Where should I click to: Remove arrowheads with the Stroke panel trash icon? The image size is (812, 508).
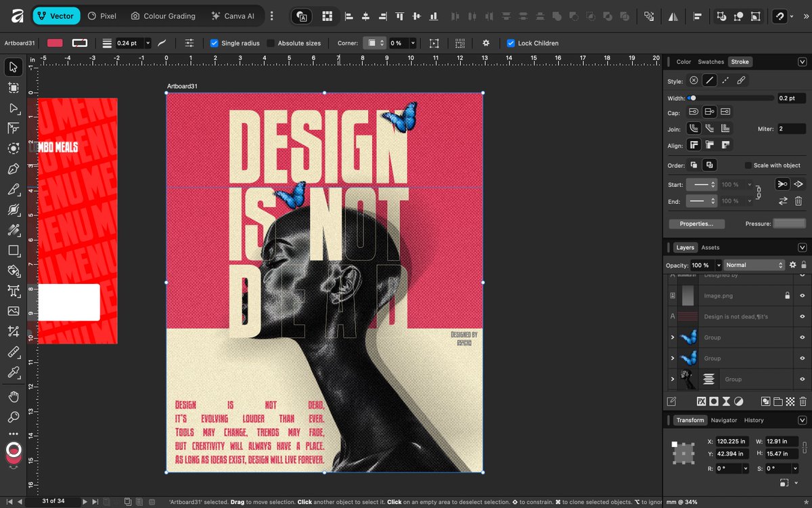coord(798,201)
